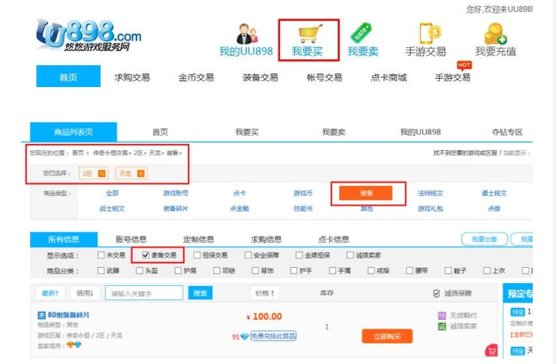Open 装备交易 in navigation bar
Viewport: 556px width, 364px height.
(260, 77)
